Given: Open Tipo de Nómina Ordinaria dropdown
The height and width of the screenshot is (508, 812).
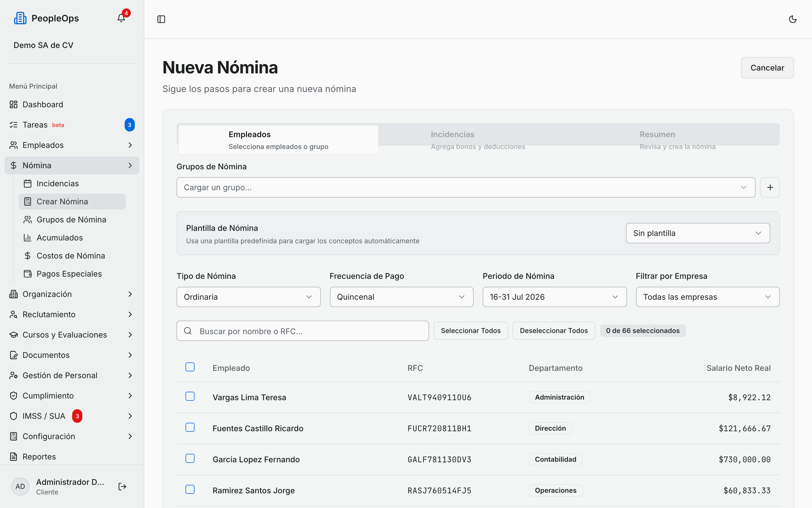Looking at the screenshot, I should coord(248,297).
